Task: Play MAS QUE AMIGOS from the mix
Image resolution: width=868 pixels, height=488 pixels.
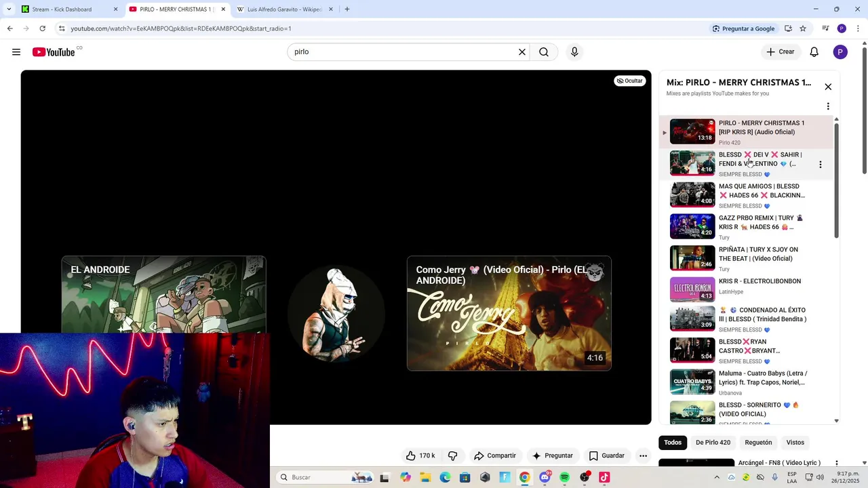Action: click(746, 195)
